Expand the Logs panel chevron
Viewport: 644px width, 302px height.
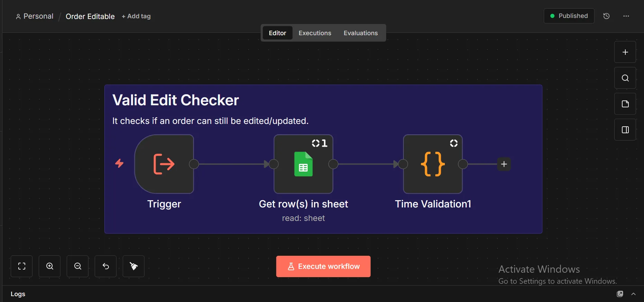click(x=633, y=294)
